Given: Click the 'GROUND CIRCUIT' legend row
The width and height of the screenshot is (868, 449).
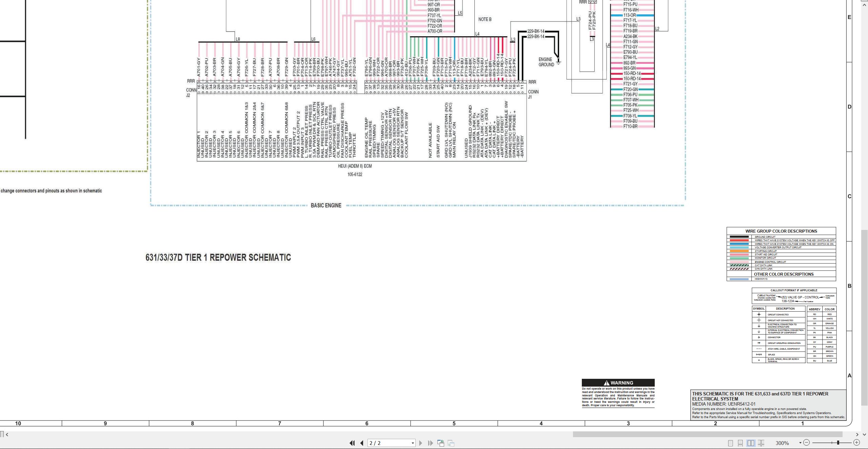Looking at the screenshot, I should click(x=781, y=237).
